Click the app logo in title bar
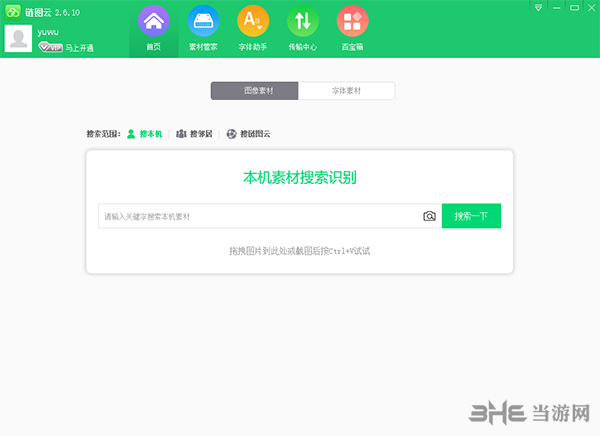 point(13,12)
